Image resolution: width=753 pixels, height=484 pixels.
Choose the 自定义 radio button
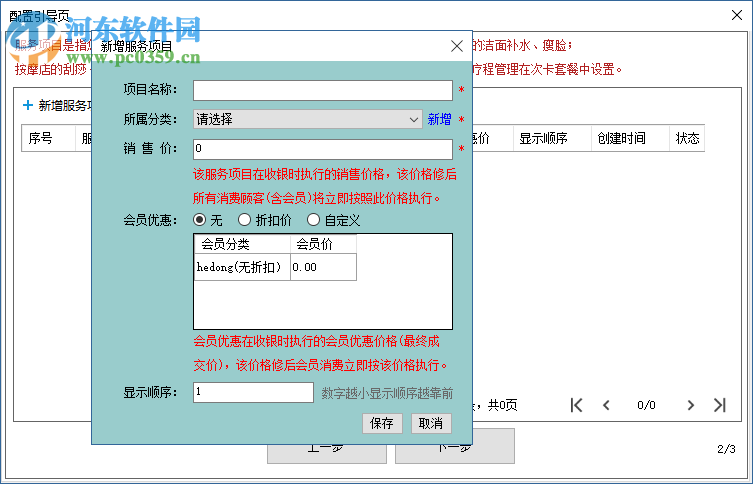pos(313,220)
